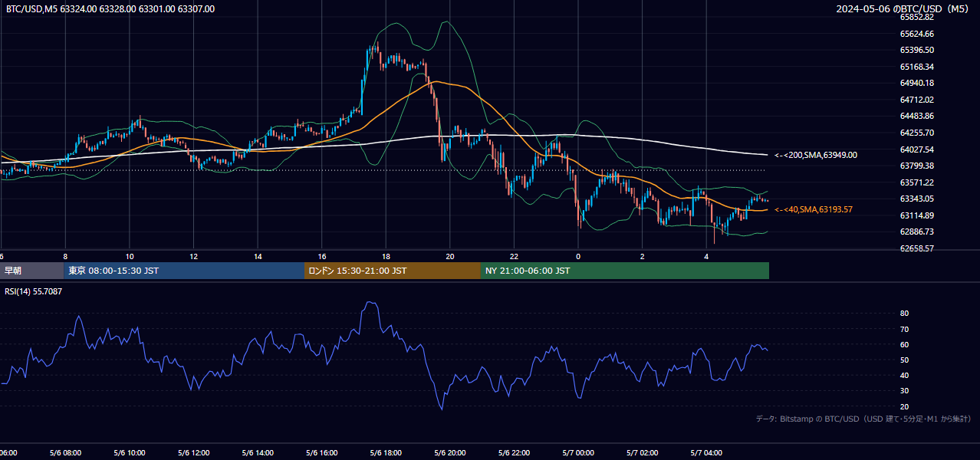Click price axis value 64483.86

pyautogui.click(x=916, y=116)
